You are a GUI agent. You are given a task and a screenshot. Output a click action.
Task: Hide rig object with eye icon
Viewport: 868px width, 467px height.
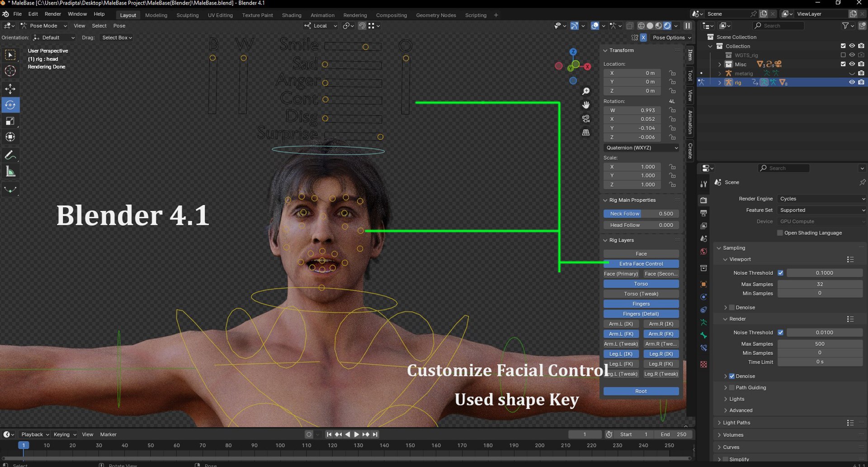(x=852, y=82)
